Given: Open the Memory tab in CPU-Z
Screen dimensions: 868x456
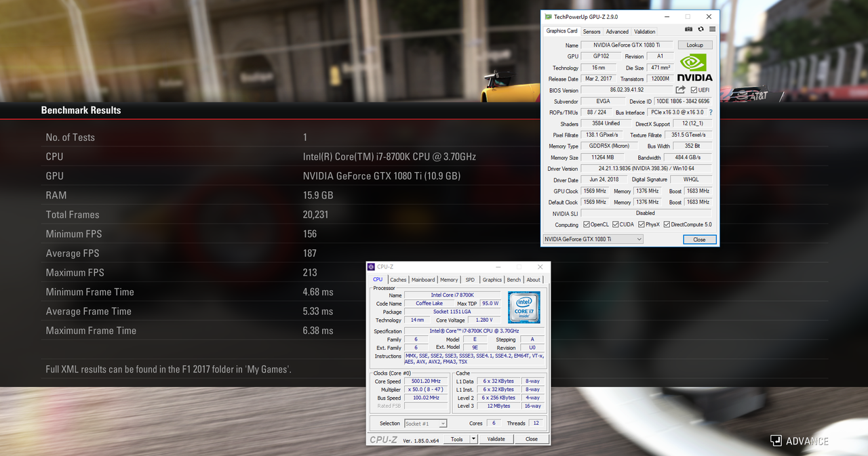Looking at the screenshot, I should [449, 280].
